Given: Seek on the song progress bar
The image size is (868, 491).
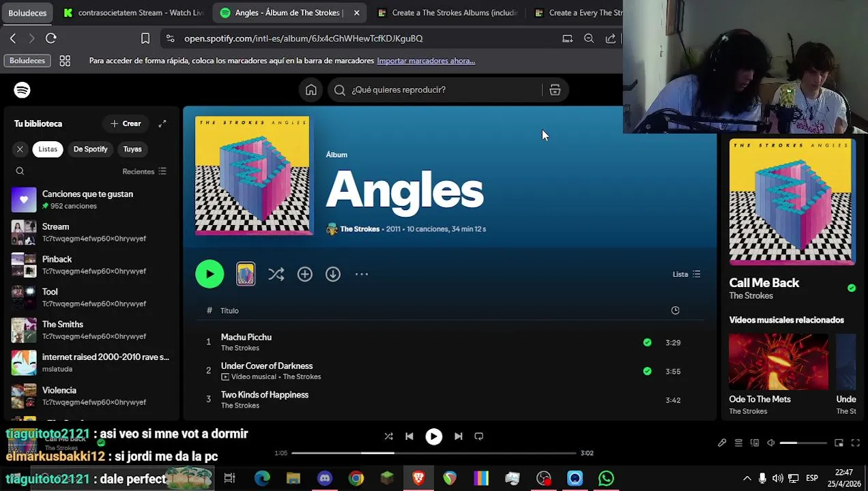Looking at the screenshot, I should (x=434, y=453).
